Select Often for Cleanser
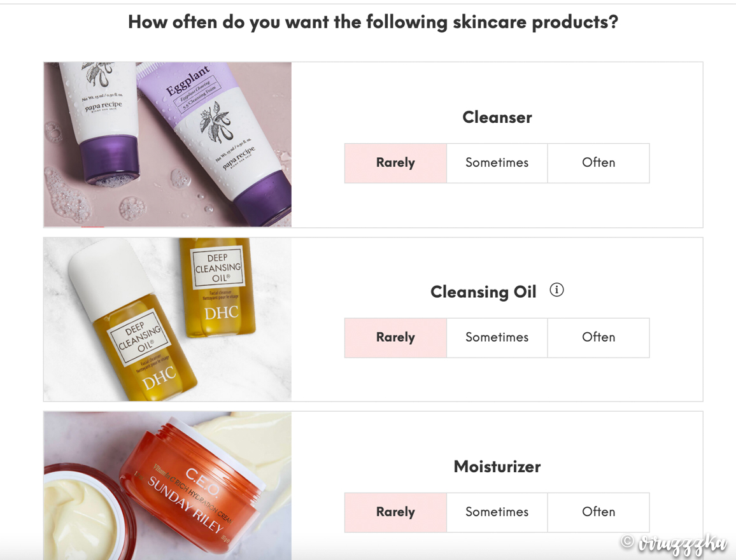Image resolution: width=736 pixels, height=560 pixels. click(x=598, y=163)
